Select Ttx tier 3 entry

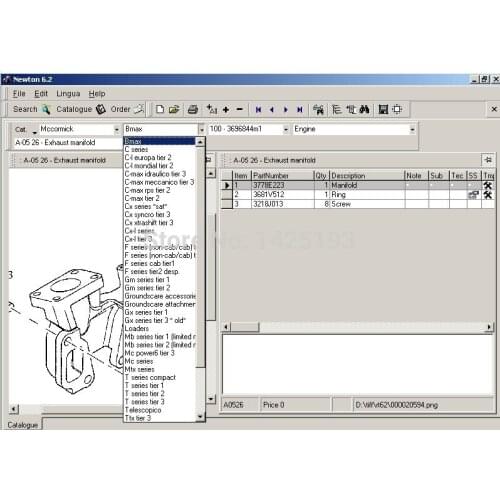pyautogui.click(x=159, y=418)
